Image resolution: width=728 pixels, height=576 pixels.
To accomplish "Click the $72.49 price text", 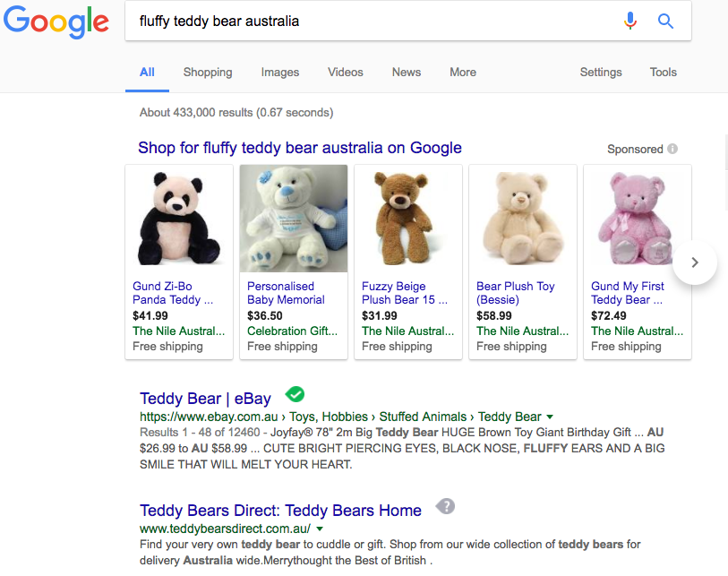I will (x=609, y=316).
